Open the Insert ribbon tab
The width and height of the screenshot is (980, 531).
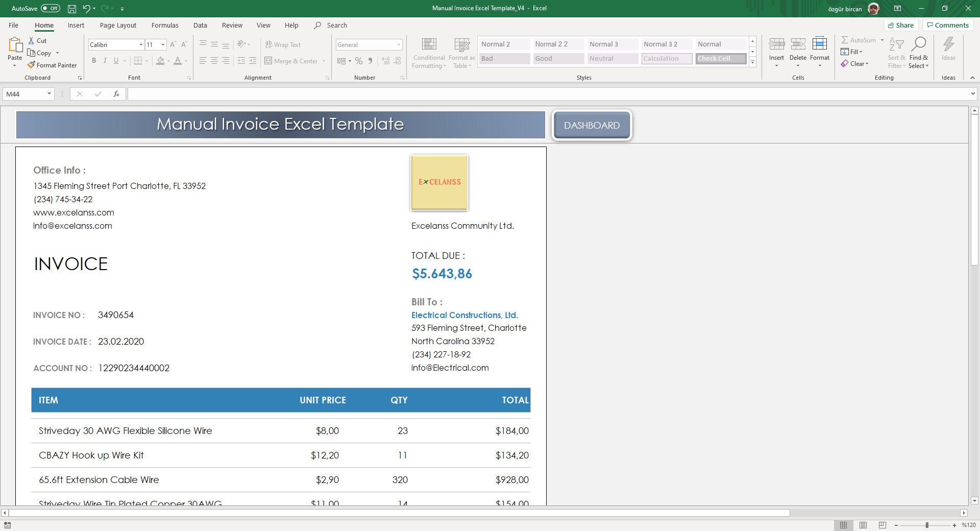coord(76,25)
